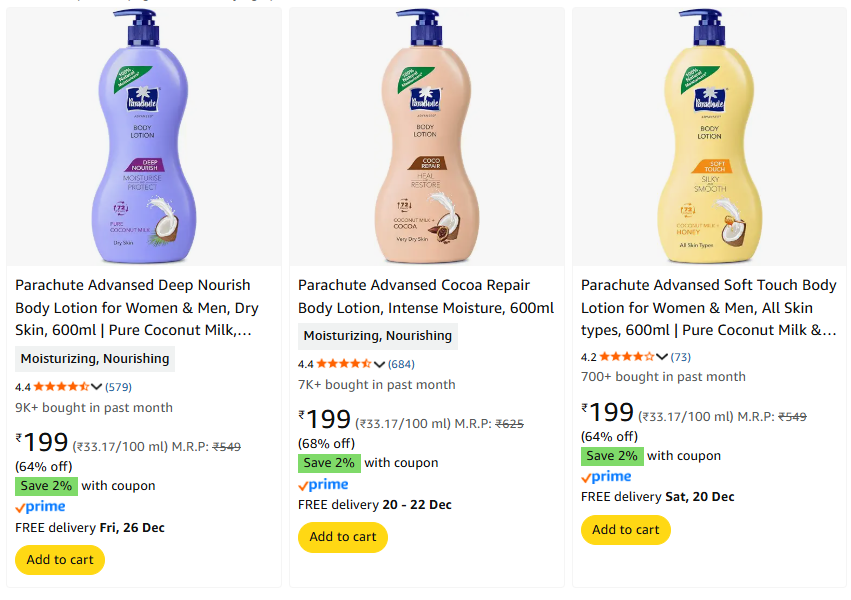Add Cocoa Repair Body Lotion to cart

tap(343, 537)
